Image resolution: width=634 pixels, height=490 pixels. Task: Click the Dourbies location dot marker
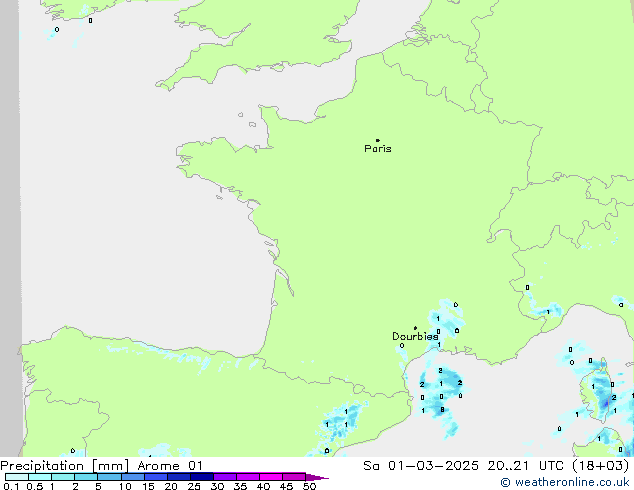tap(415, 328)
